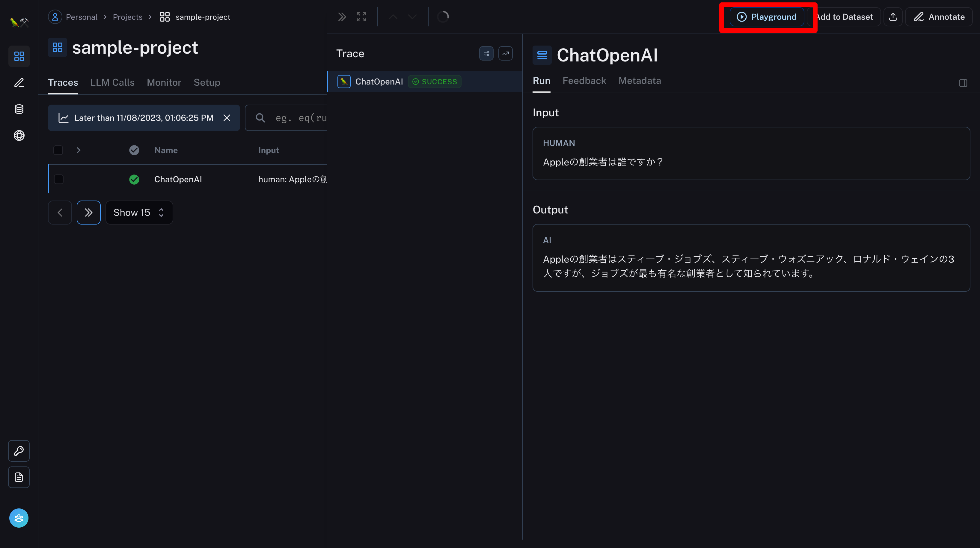Click the Personal account icon in breadcrumb
The width and height of the screenshot is (980, 548).
pos(55,17)
